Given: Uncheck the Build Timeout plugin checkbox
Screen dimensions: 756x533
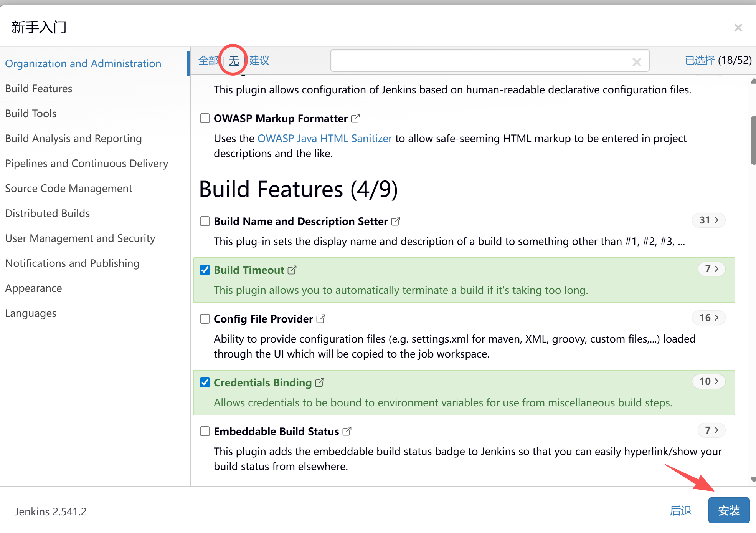Looking at the screenshot, I should click(x=205, y=270).
